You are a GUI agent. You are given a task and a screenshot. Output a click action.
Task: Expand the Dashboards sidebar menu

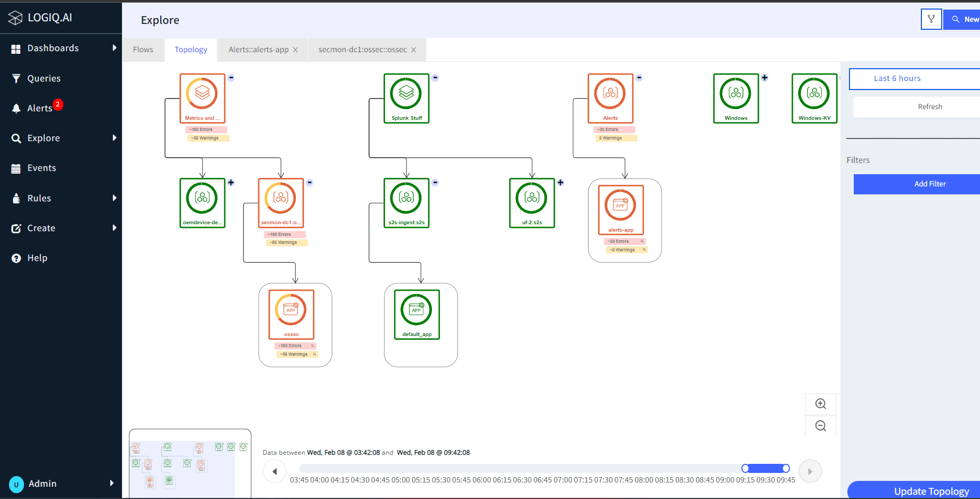61,48
